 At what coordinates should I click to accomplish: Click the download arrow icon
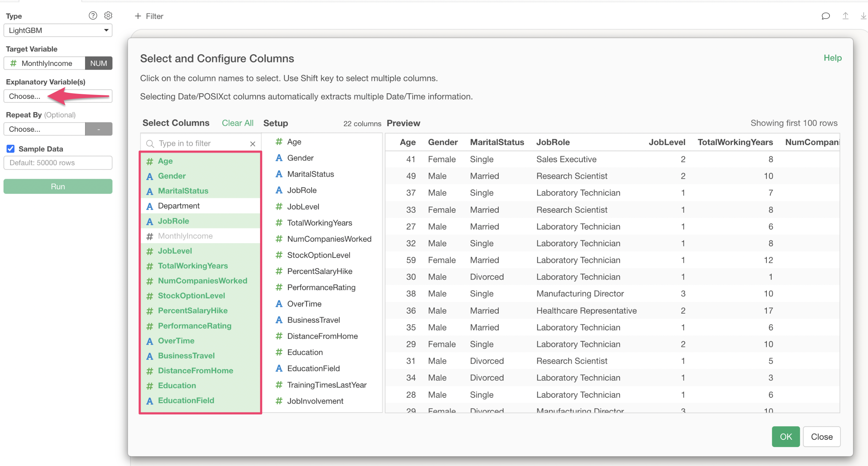coord(863,16)
